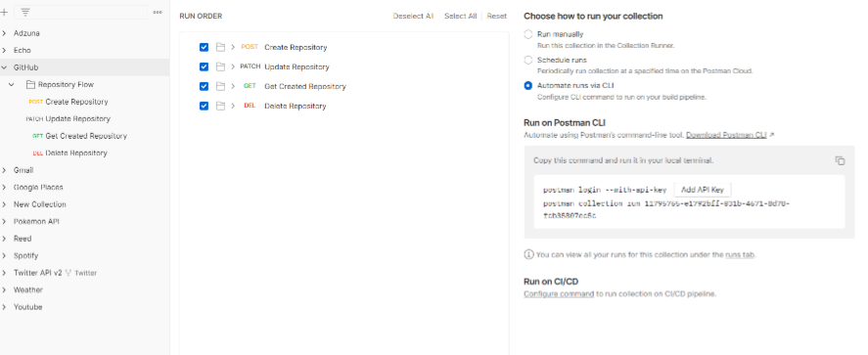Uncheck the Update Repository checkbox

click(204, 67)
